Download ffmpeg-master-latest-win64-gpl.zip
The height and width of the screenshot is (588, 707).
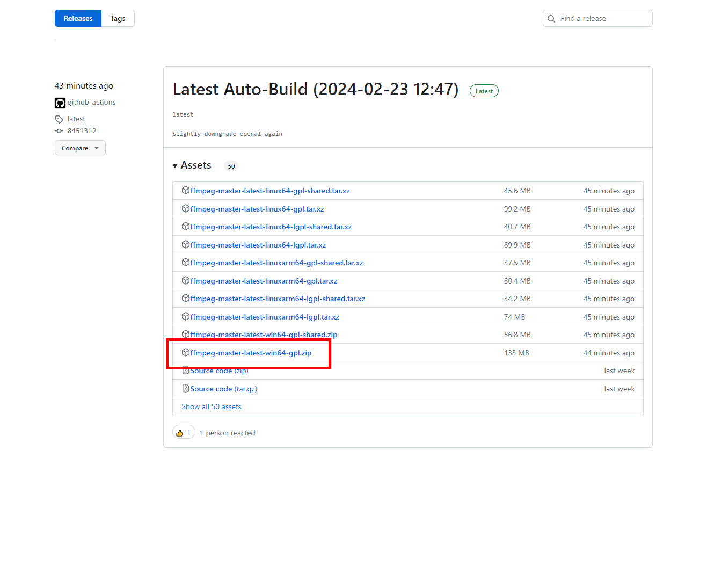251,353
